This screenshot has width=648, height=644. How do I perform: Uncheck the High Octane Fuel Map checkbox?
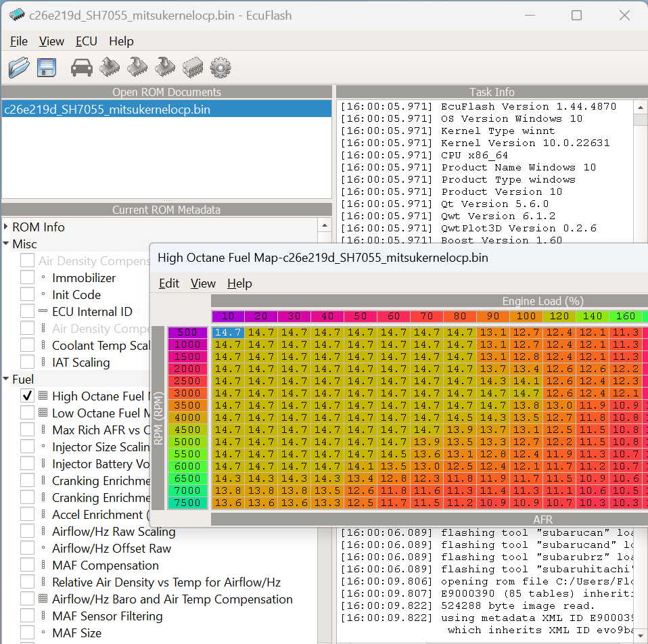coord(27,396)
